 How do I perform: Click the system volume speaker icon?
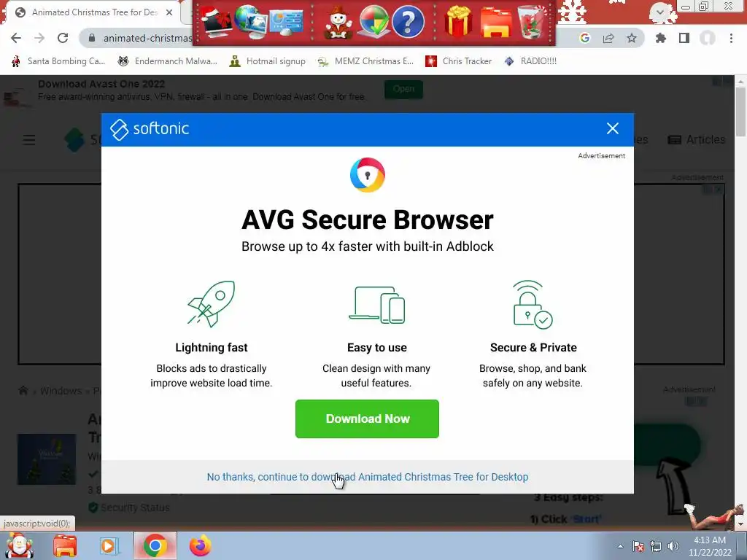(x=673, y=546)
